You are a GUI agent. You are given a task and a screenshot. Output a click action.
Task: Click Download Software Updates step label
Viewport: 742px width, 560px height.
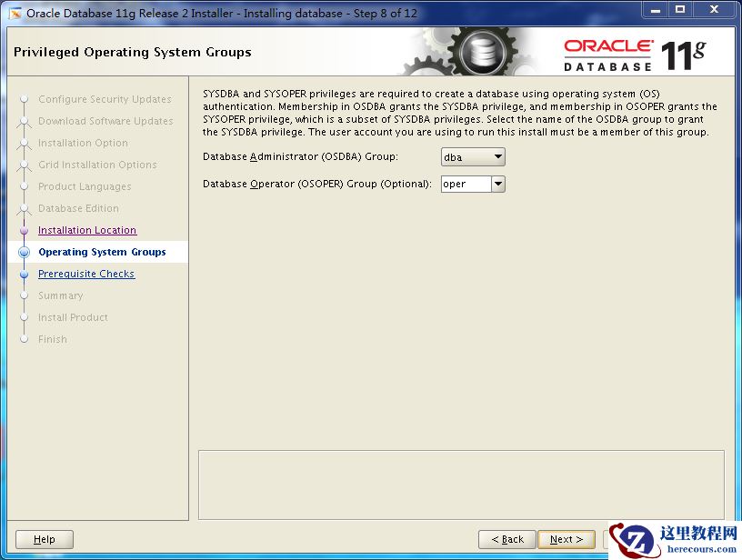point(105,121)
